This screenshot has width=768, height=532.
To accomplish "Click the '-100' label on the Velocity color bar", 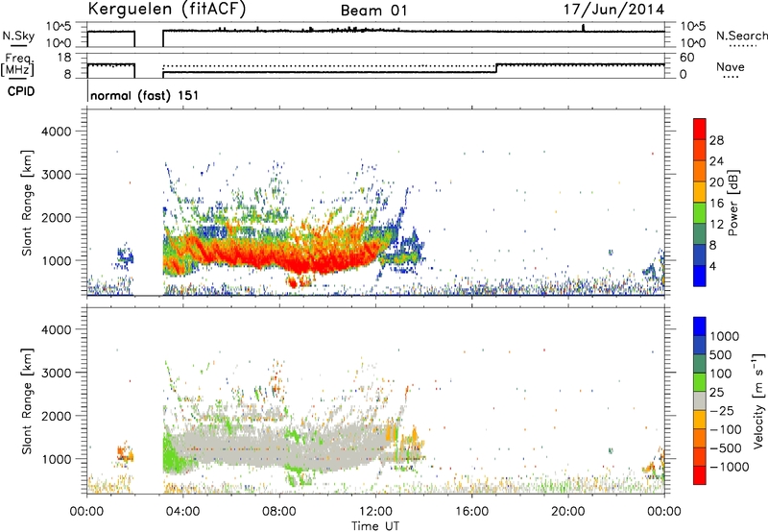I will (726, 429).
